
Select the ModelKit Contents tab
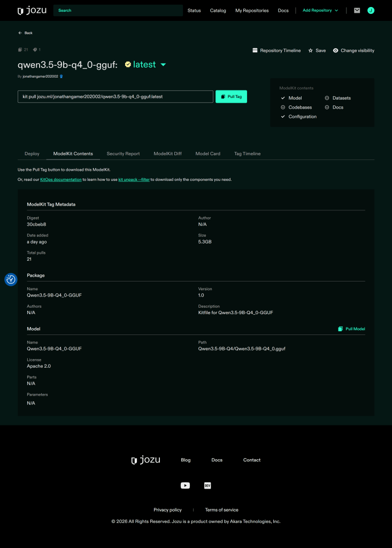(73, 154)
